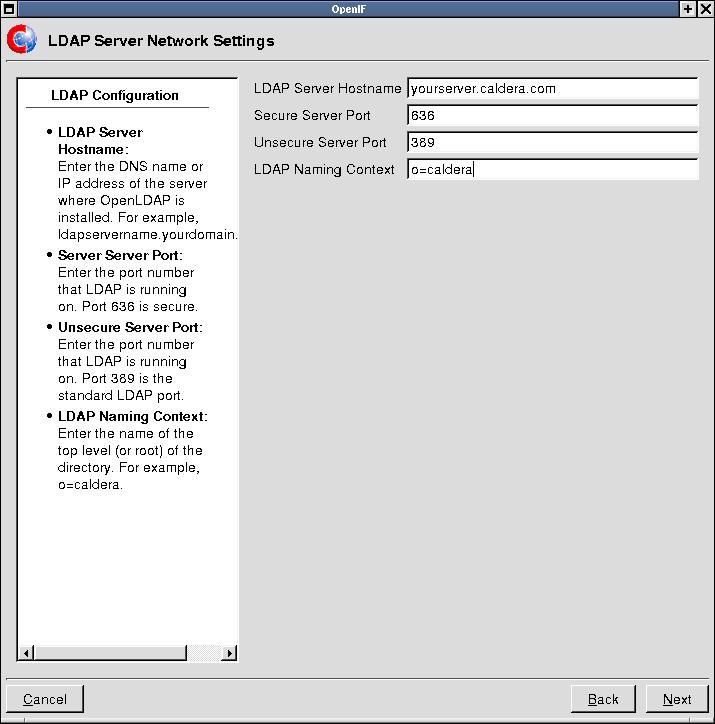The height and width of the screenshot is (724, 715).
Task: Open the window menu icon in title bar
Action: (x=8, y=8)
